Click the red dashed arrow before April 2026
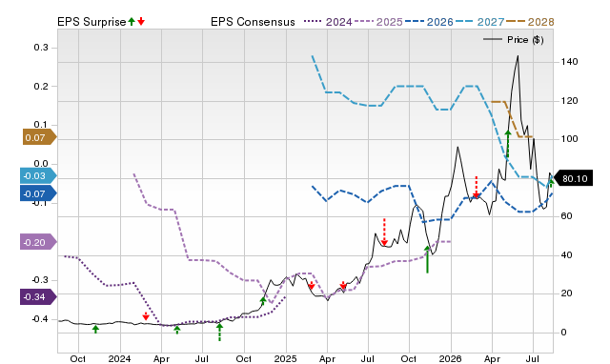This screenshot has height=364, width=610. pyautogui.click(x=477, y=187)
